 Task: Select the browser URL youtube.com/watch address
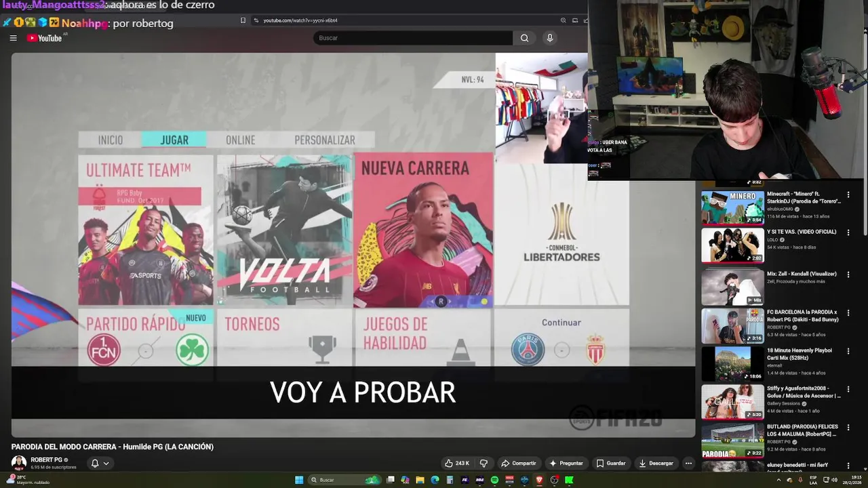tap(300, 20)
